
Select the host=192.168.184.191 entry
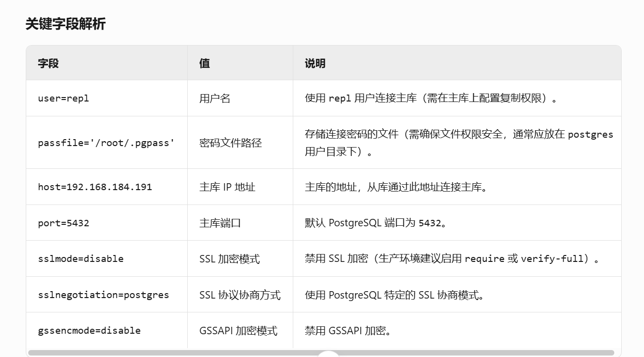tap(95, 187)
